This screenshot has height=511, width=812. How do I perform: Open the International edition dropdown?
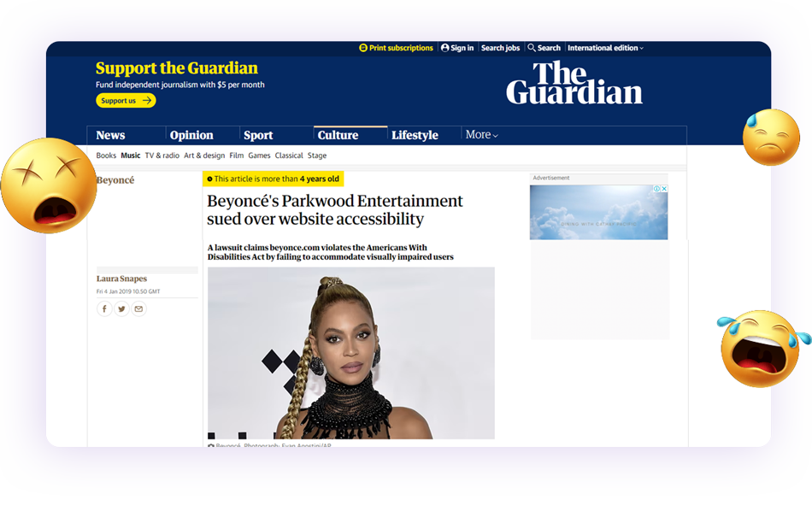pyautogui.click(x=605, y=48)
